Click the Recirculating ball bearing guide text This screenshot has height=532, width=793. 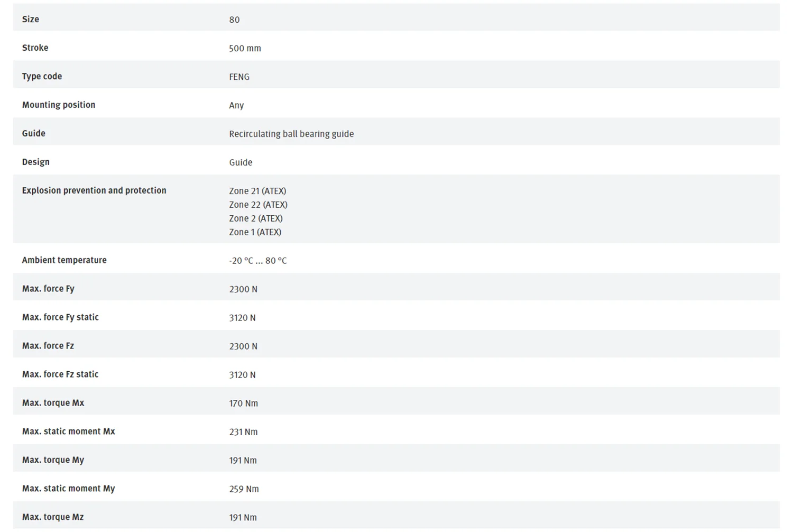tap(291, 134)
